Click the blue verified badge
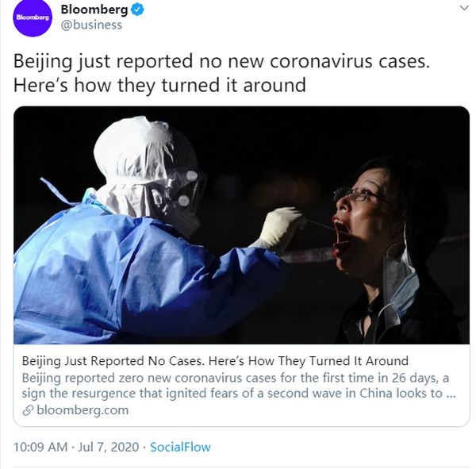The width and height of the screenshot is (476, 469). (x=136, y=10)
